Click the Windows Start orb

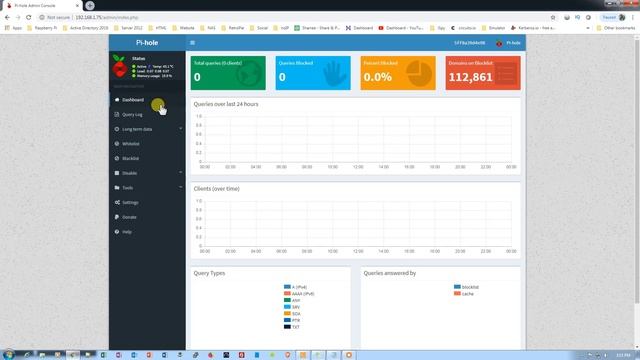[8, 355]
